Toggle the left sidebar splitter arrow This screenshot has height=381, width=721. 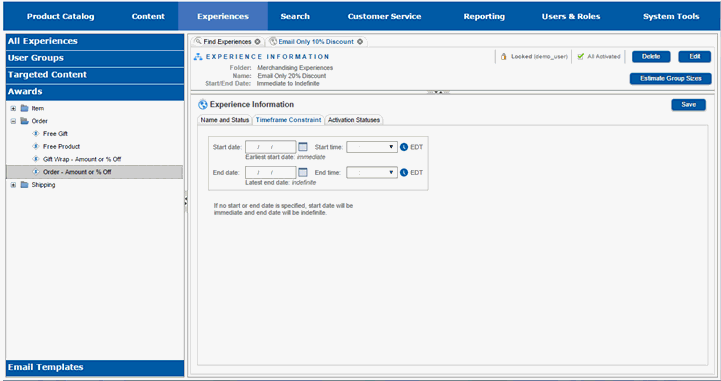coord(186,201)
